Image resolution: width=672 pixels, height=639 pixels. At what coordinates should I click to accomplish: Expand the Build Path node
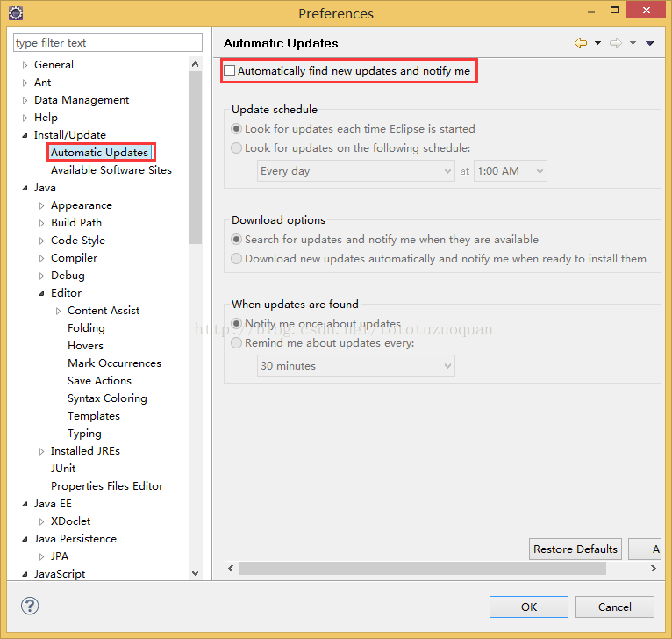click(x=41, y=224)
